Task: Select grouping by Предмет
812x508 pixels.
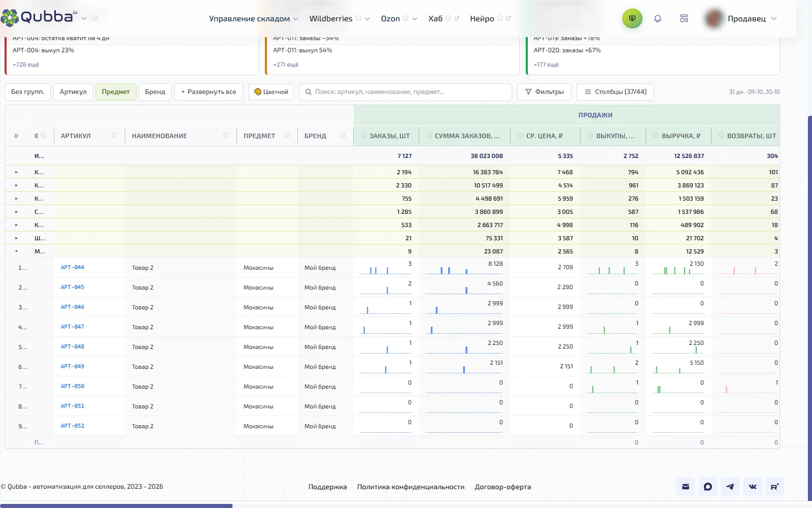Action: point(116,92)
